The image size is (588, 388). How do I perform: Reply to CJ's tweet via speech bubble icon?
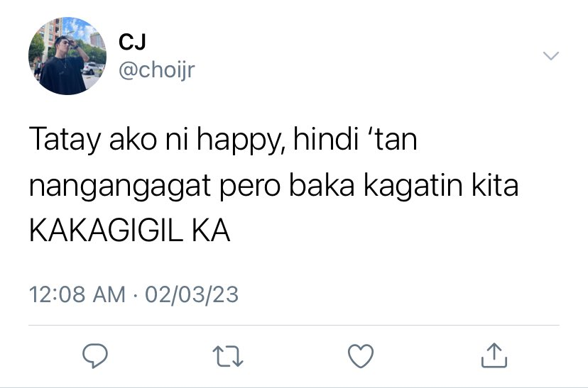95,355
